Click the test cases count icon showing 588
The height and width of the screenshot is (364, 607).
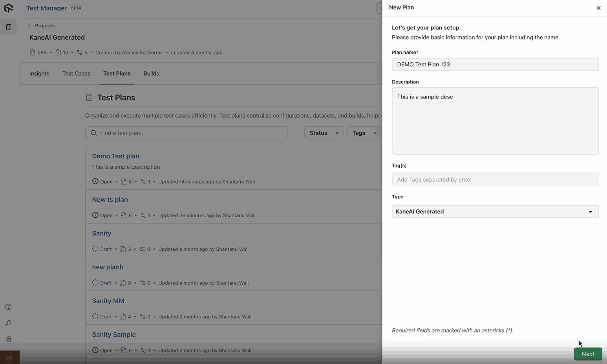(x=33, y=52)
